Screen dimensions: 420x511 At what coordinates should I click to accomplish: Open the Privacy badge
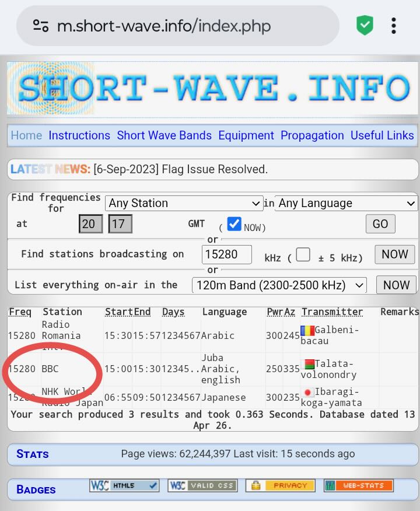(281, 485)
